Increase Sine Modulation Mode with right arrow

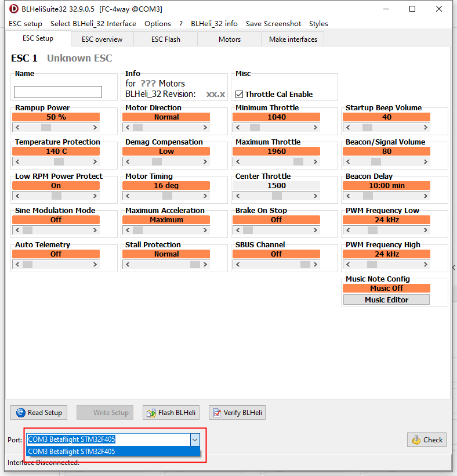[95, 230]
